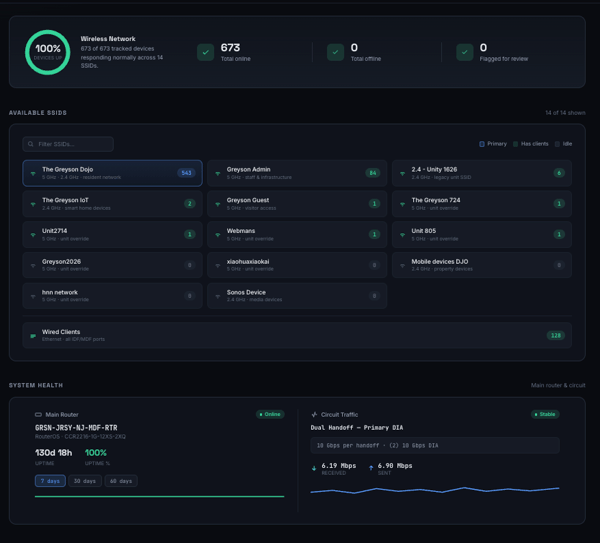The image size is (600, 543).
Task: Select the 30 days uptime range
Action: (x=85, y=481)
